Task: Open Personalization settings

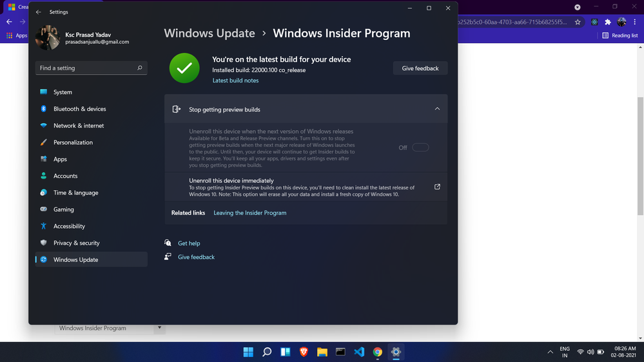Action: (91, 142)
